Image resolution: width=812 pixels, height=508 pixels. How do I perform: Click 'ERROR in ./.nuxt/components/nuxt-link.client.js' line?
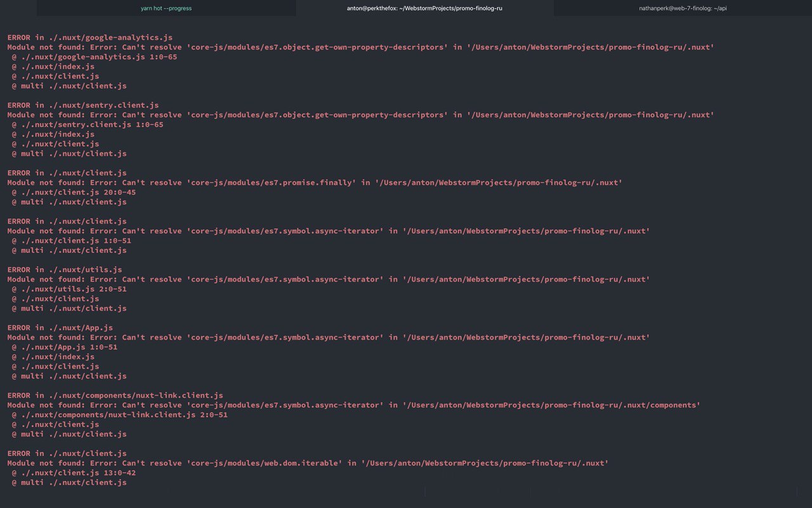click(115, 396)
